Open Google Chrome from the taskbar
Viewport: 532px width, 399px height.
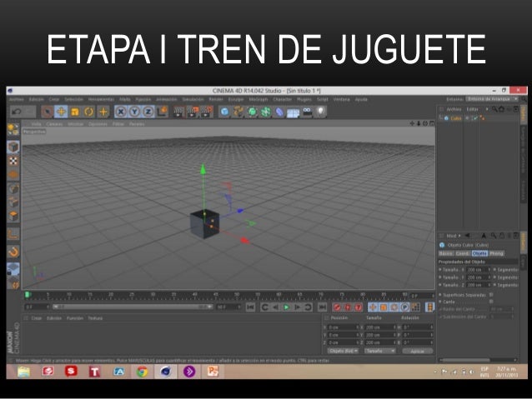[142, 372]
